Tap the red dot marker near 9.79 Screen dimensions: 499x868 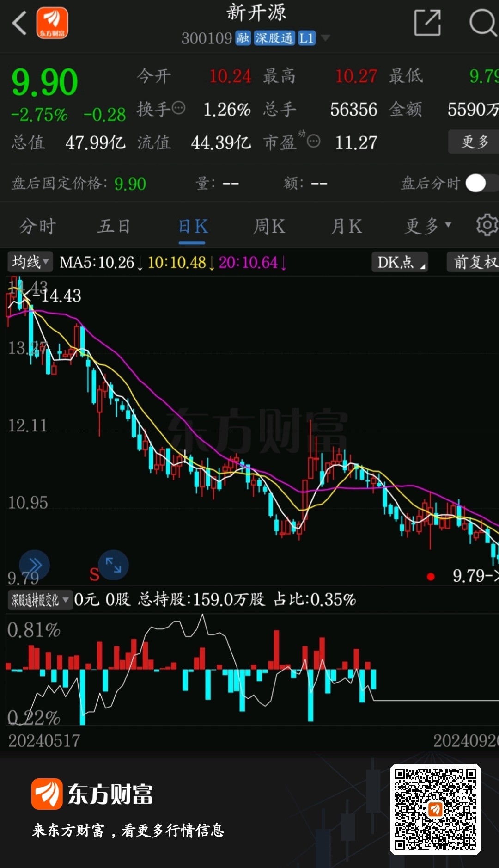pyautogui.click(x=431, y=576)
